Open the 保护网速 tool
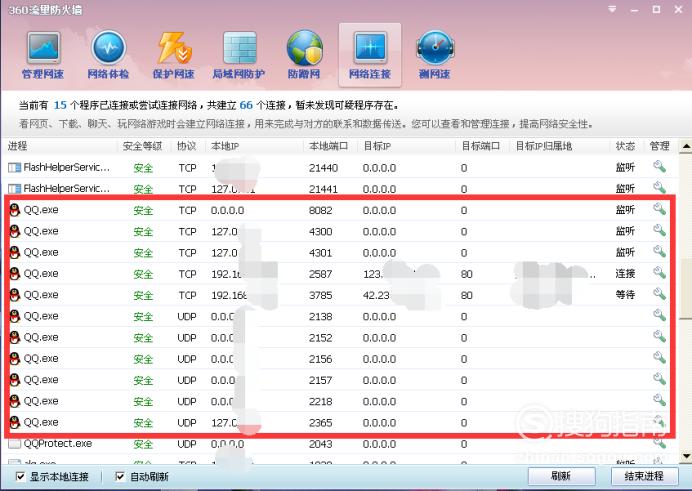 click(173, 55)
